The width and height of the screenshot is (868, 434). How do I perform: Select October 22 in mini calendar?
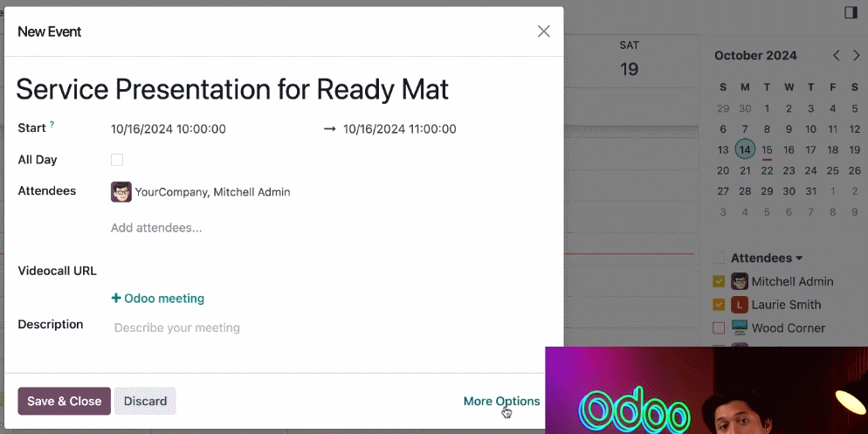(767, 170)
